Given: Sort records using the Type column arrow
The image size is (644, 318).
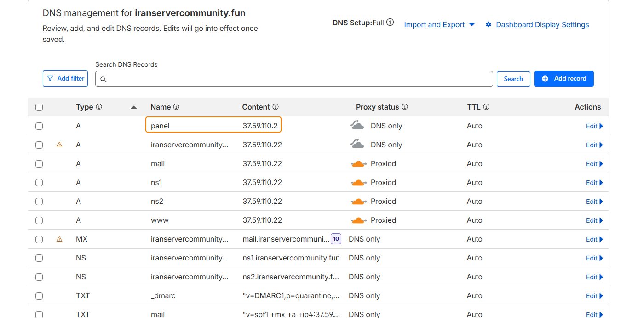Looking at the screenshot, I should pyautogui.click(x=134, y=107).
